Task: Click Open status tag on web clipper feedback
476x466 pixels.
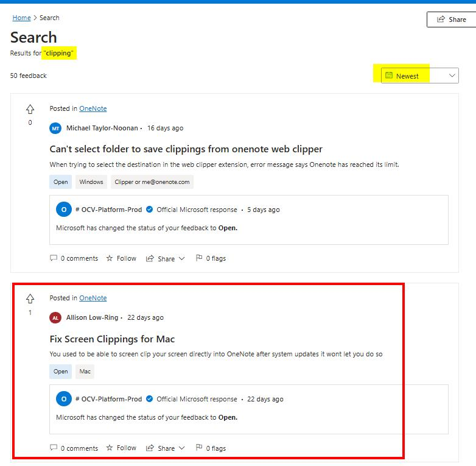Action: coord(61,182)
